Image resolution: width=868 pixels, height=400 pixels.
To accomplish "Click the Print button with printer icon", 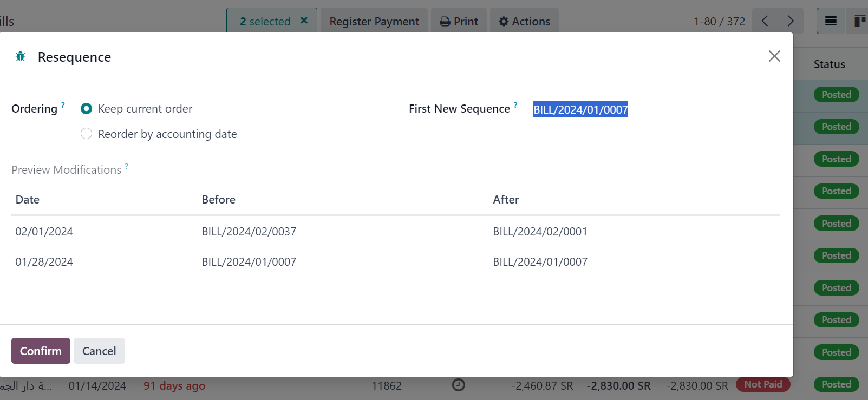I will (x=459, y=21).
